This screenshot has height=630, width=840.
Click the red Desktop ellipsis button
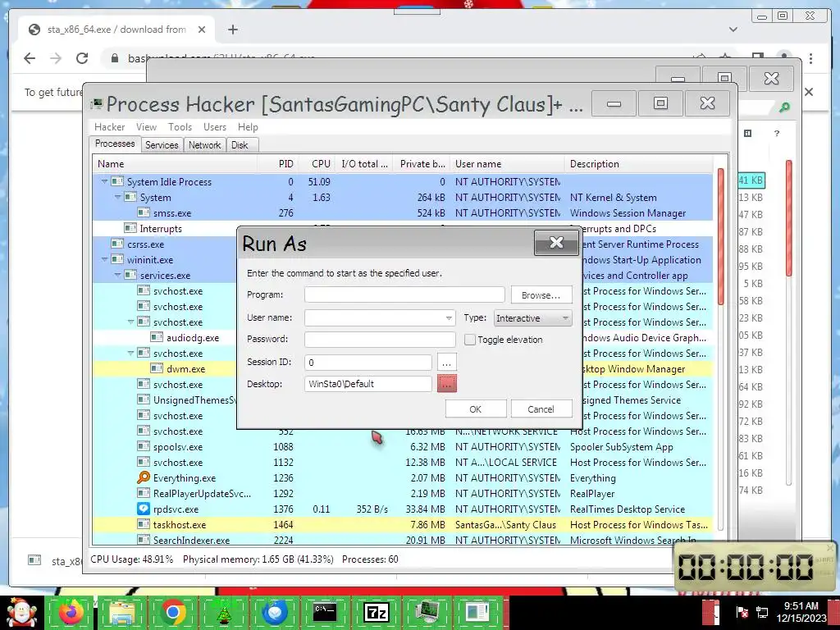pos(447,384)
